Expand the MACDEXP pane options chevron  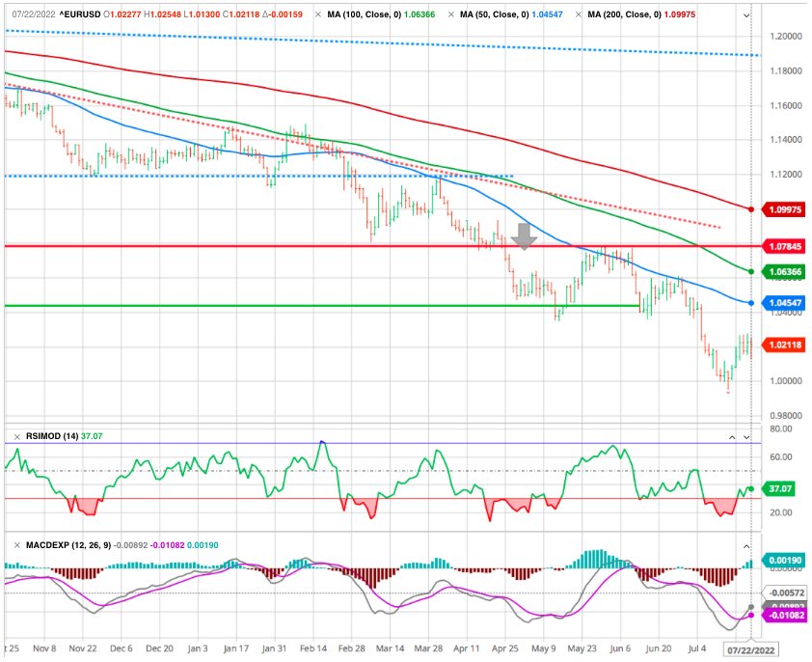pyautogui.click(x=748, y=546)
